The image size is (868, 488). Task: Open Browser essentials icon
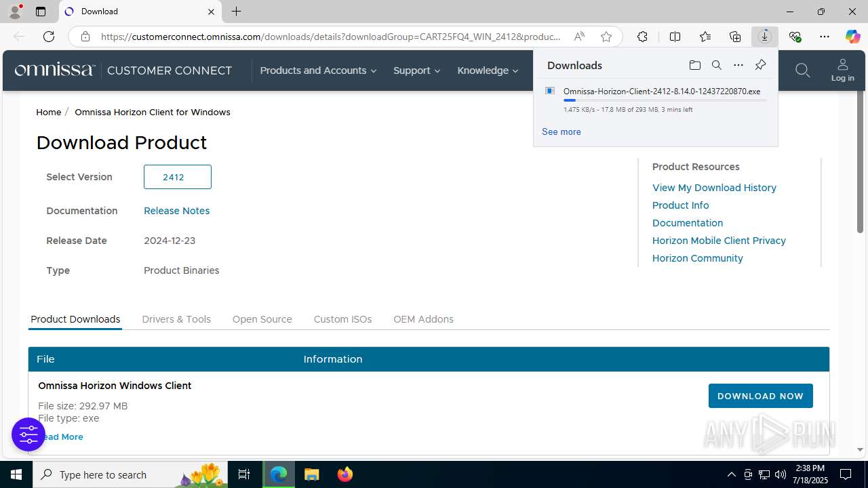pos(795,37)
